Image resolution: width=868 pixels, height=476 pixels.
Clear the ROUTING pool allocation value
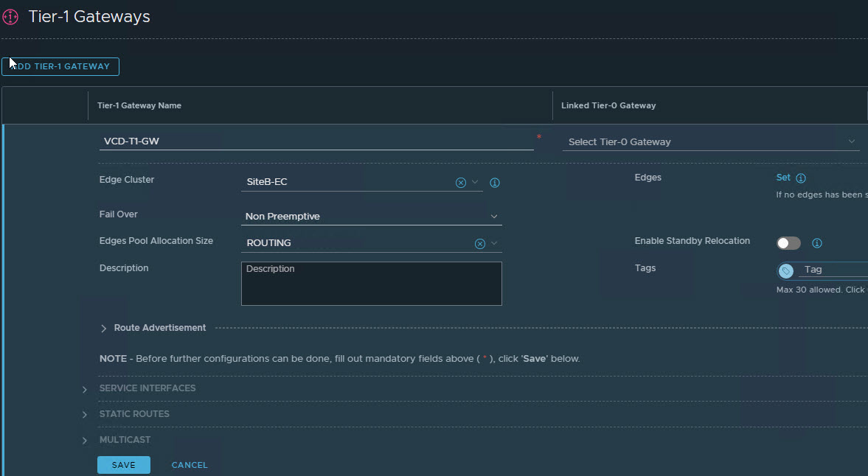(x=480, y=244)
